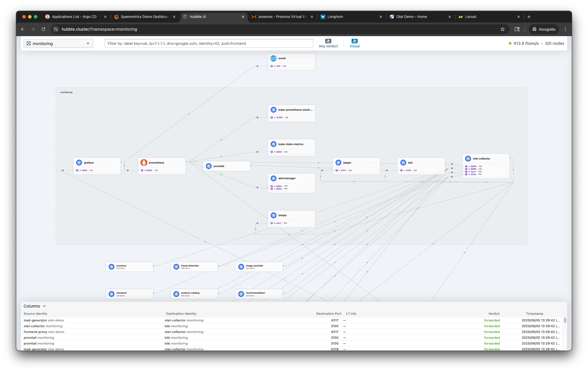The image size is (588, 372).
Task: Open a new browser tab
Action: pos(529,17)
